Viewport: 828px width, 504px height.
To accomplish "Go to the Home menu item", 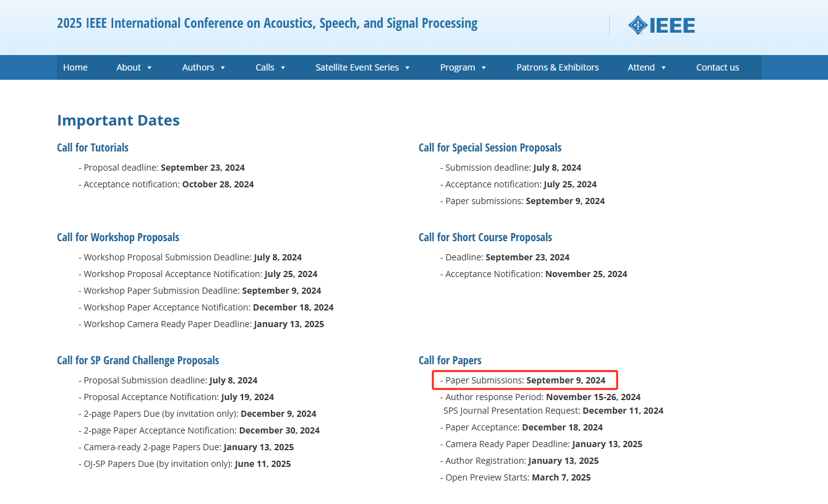I will 75,67.
